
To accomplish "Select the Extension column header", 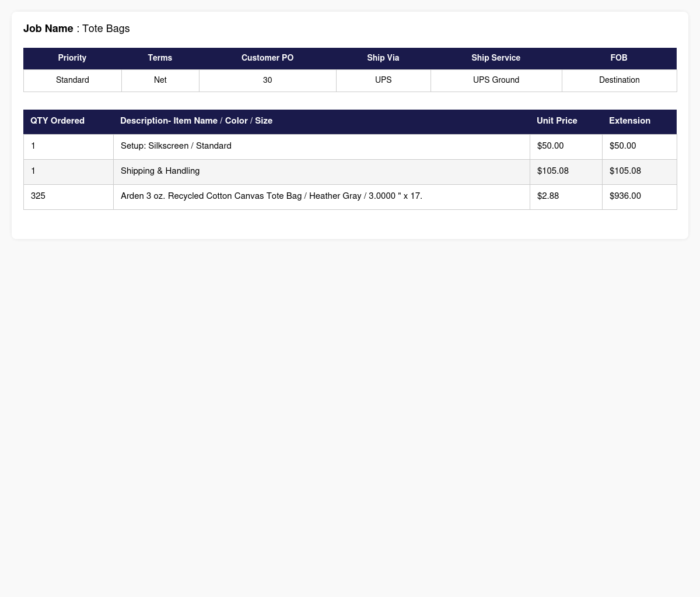I will click(639, 121).
